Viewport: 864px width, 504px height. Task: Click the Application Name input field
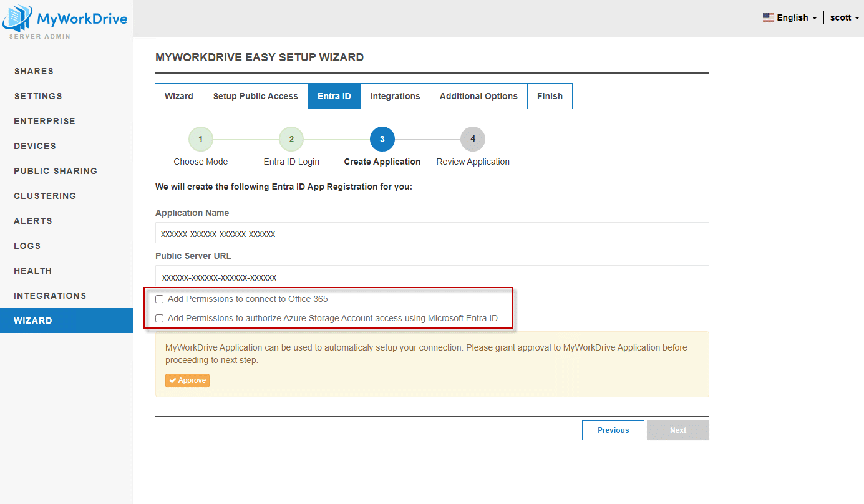click(432, 233)
